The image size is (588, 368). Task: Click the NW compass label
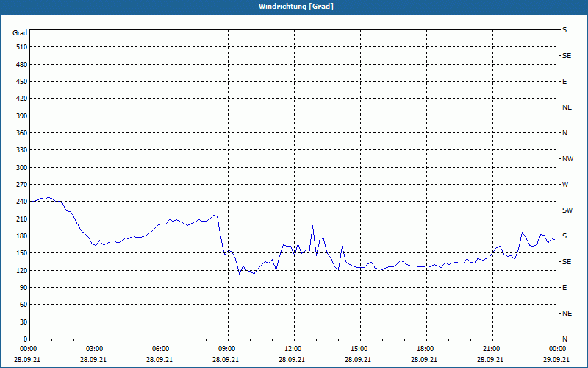click(x=567, y=159)
